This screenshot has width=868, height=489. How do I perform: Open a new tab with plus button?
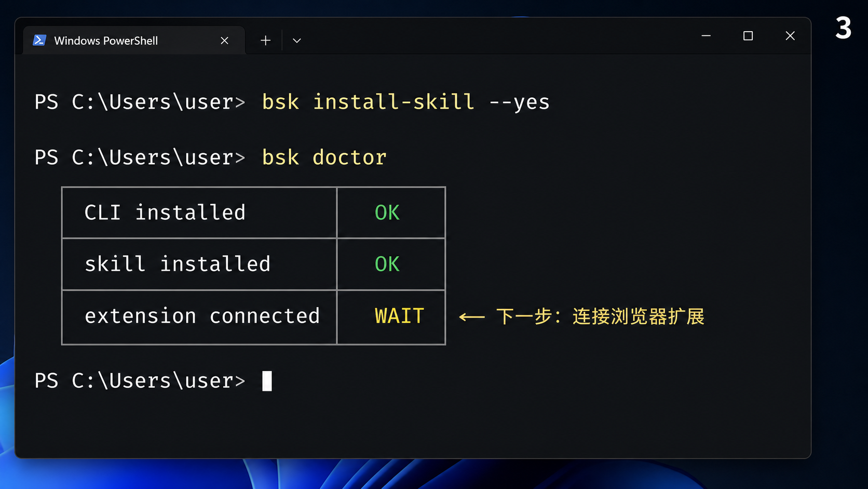[265, 41]
